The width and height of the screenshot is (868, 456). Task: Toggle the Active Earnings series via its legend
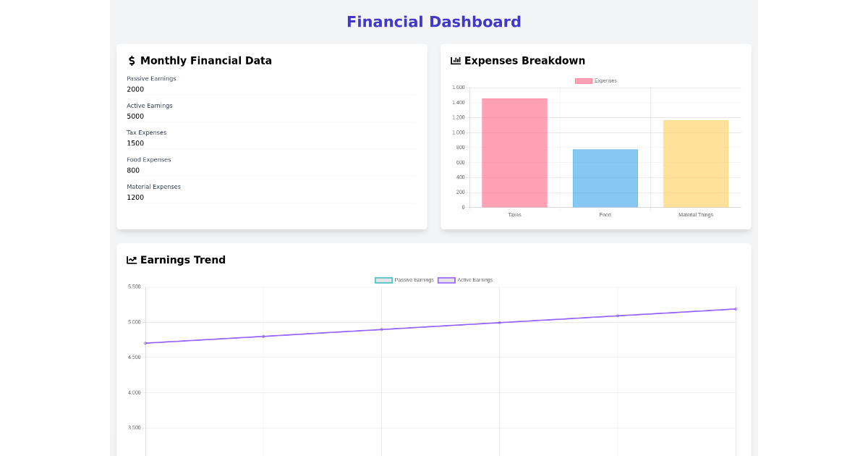pyautogui.click(x=467, y=279)
